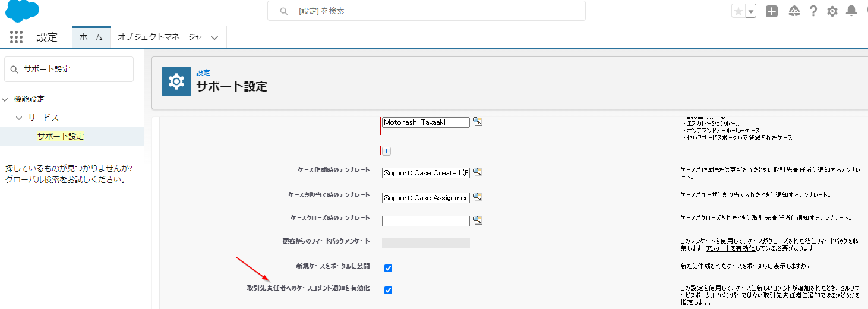This screenshot has width=868, height=309.
Task: Open lookup icon for ケース作成時のテンプレート
Action: click(x=477, y=172)
